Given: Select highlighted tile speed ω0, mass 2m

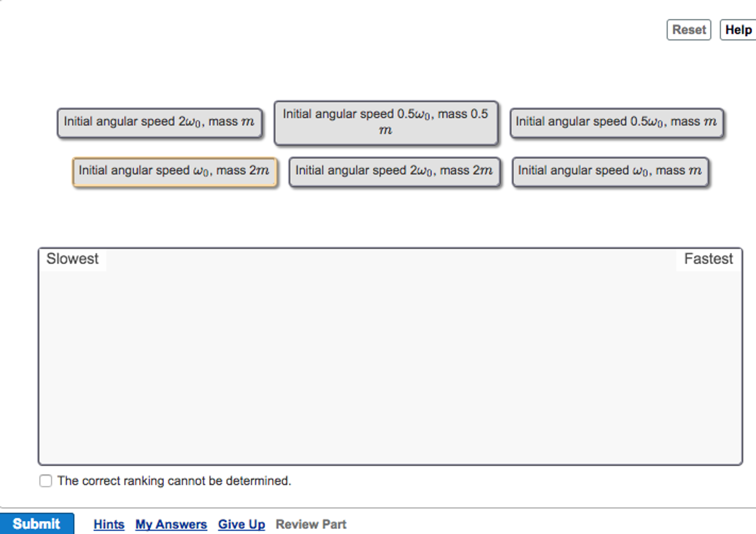Looking at the screenshot, I should coord(175,172).
